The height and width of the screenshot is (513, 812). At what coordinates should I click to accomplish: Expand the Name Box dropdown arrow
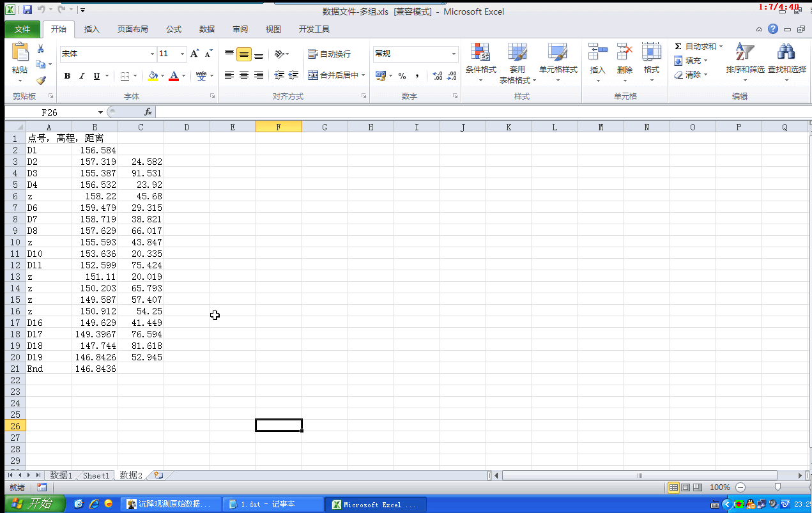[100, 112]
